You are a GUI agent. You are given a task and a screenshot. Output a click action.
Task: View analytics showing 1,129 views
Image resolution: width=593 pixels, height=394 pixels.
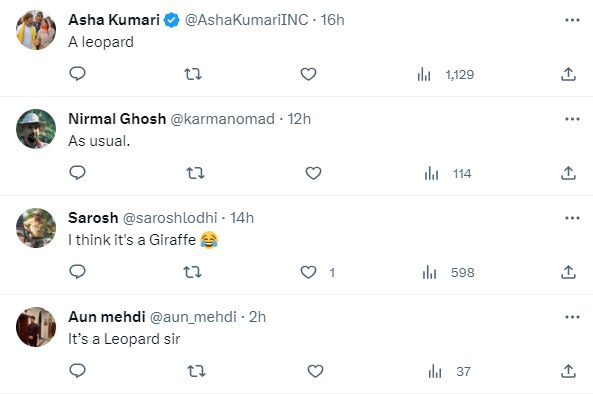(x=446, y=74)
